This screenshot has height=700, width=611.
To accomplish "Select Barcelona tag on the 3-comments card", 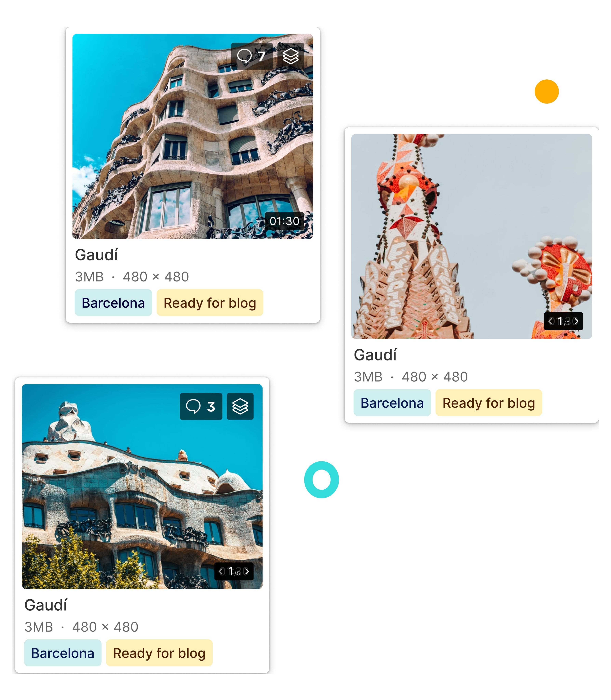I will point(63,653).
